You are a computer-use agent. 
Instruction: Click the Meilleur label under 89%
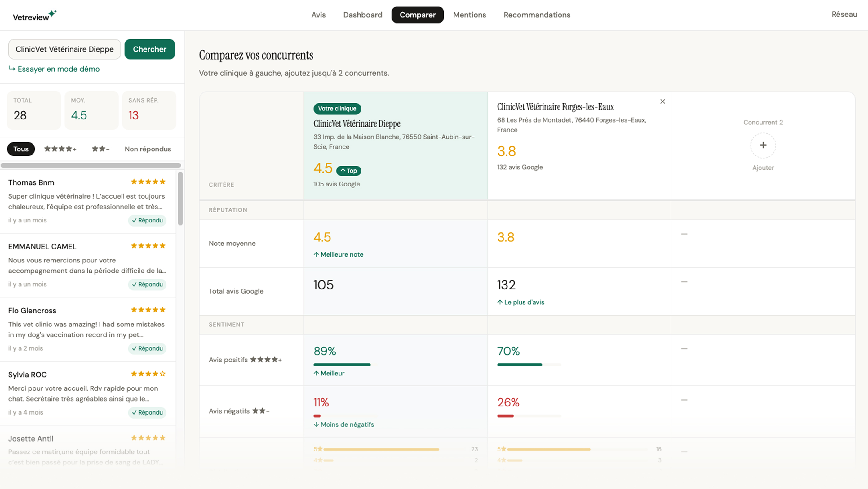tap(329, 373)
